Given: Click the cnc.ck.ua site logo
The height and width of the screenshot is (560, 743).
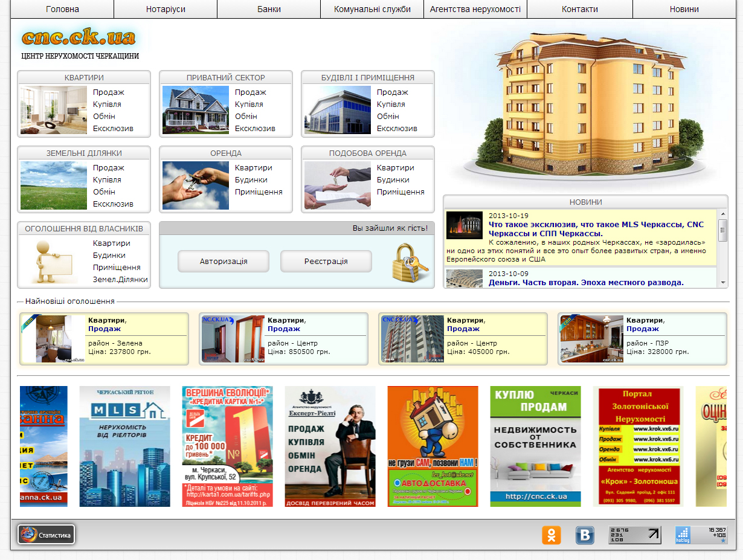Looking at the screenshot, I should (79, 38).
